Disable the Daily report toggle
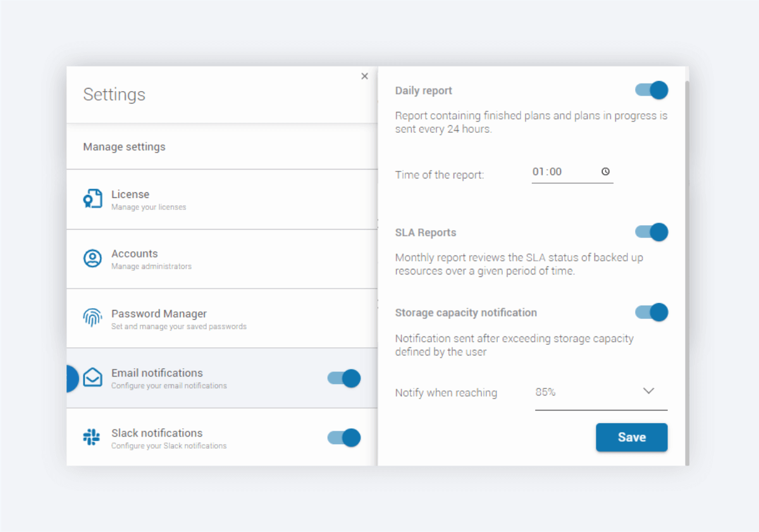Image resolution: width=759 pixels, height=532 pixels. point(651,90)
